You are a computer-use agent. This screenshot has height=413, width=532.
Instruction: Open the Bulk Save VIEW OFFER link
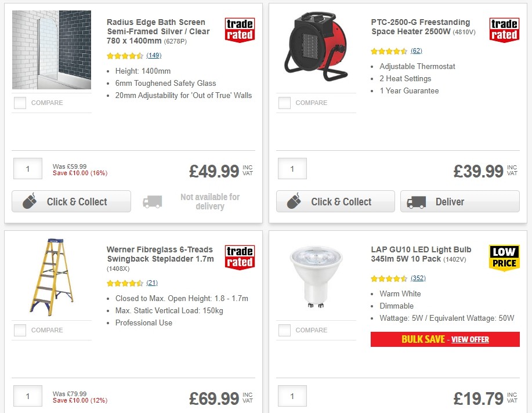point(470,339)
